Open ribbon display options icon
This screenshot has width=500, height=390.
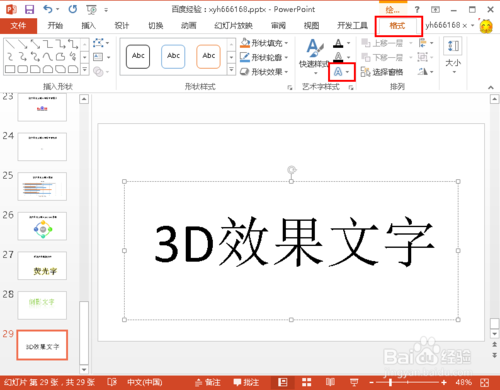pos(435,9)
